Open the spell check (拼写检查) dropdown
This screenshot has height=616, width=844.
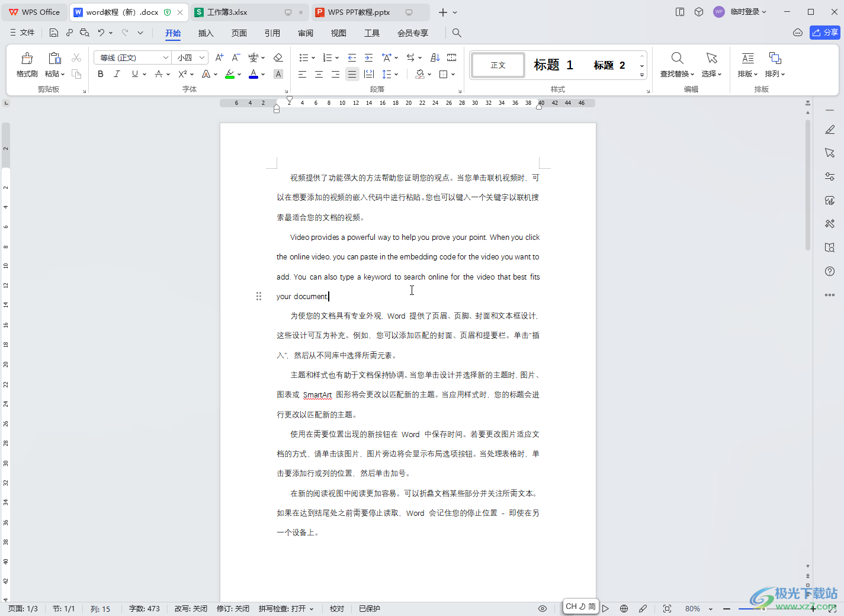311,608
